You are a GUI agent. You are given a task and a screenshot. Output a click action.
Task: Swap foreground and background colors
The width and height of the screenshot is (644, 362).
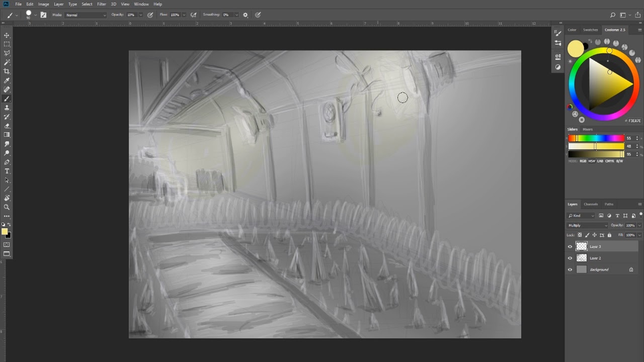point(10,225)
